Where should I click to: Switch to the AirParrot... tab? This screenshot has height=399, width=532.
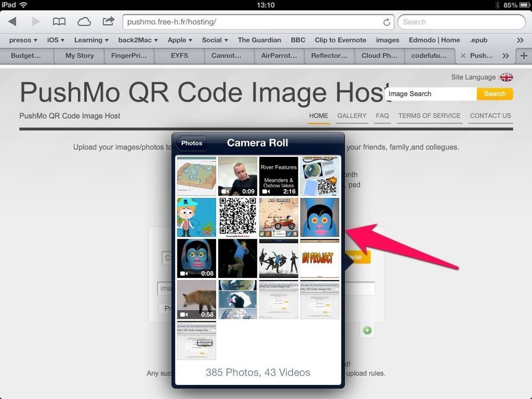(279, 55)
